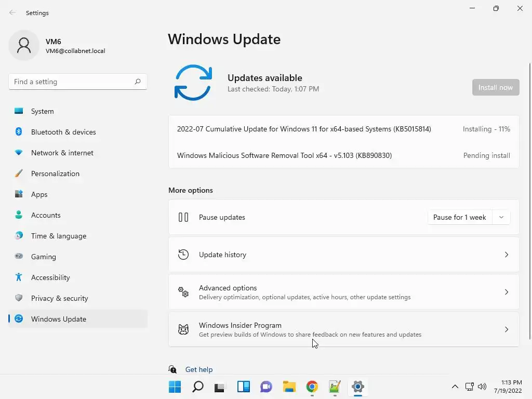Open taskbar Search magnifier

(x=198, y=387)
